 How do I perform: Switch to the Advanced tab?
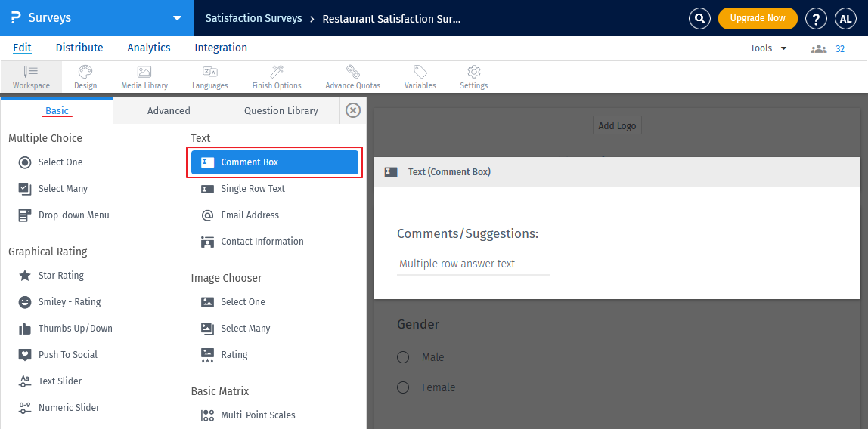(169, 110)
